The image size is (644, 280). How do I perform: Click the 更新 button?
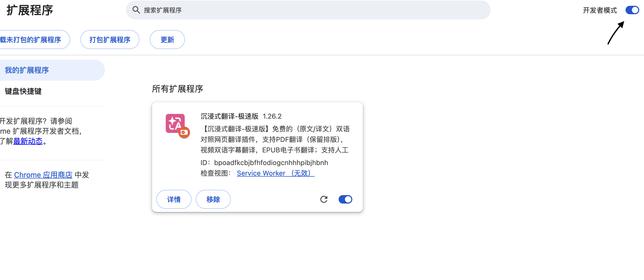click(167, 40)
